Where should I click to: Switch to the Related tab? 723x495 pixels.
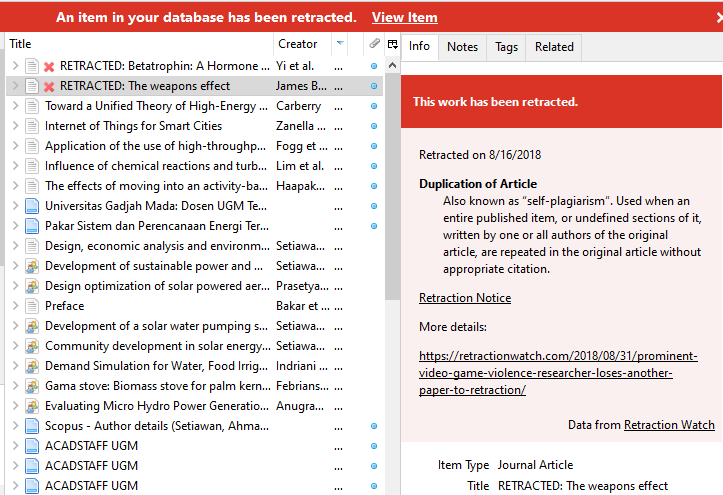point(554,47)
